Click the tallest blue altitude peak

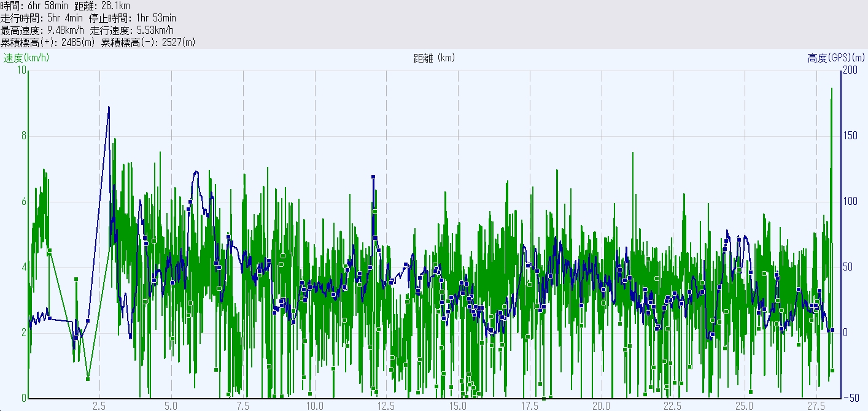coord(109,107)
